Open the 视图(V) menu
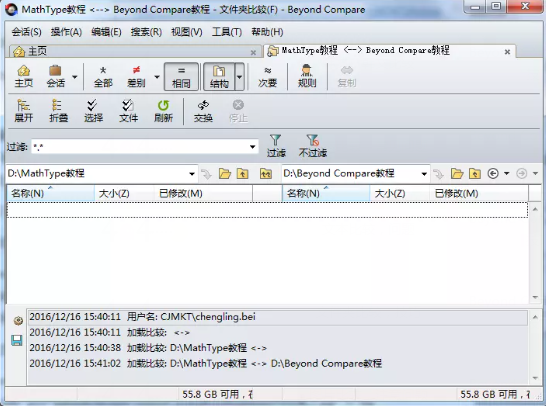Viewport: 546px width, 406px height. pyautogui.click(x=187, y=32)
